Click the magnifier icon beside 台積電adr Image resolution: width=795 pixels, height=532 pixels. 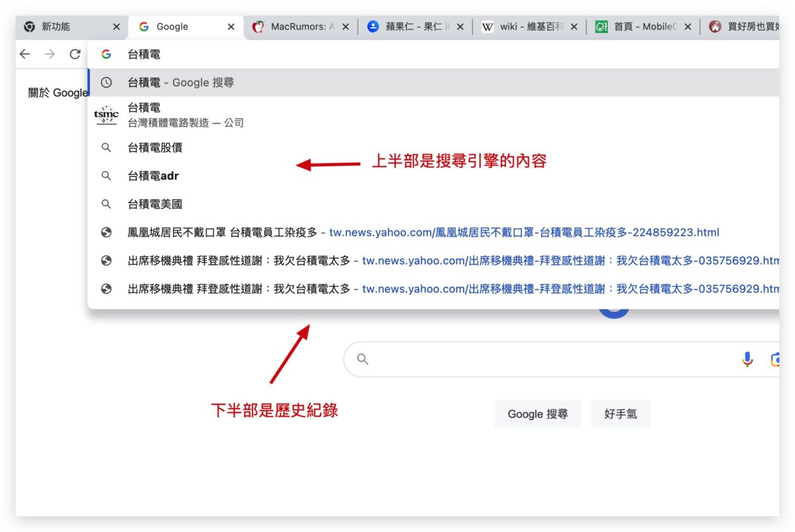106,176
